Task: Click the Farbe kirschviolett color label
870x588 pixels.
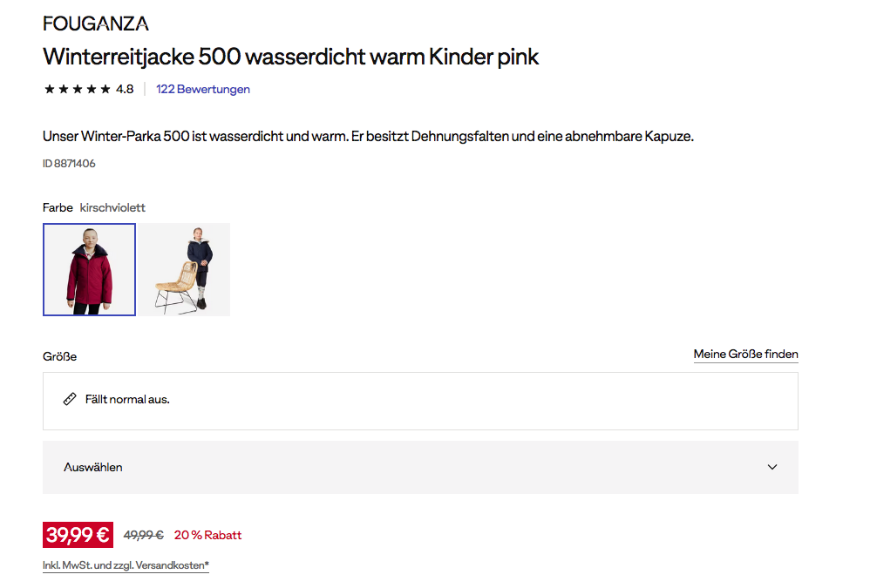Action: [94, 208]
